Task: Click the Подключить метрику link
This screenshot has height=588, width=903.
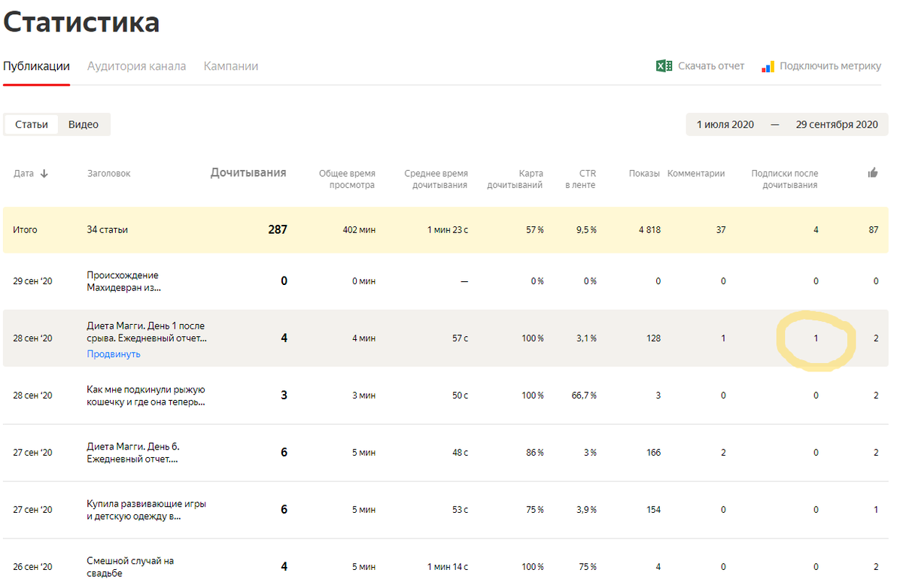Action: click(x=830, y=66)
